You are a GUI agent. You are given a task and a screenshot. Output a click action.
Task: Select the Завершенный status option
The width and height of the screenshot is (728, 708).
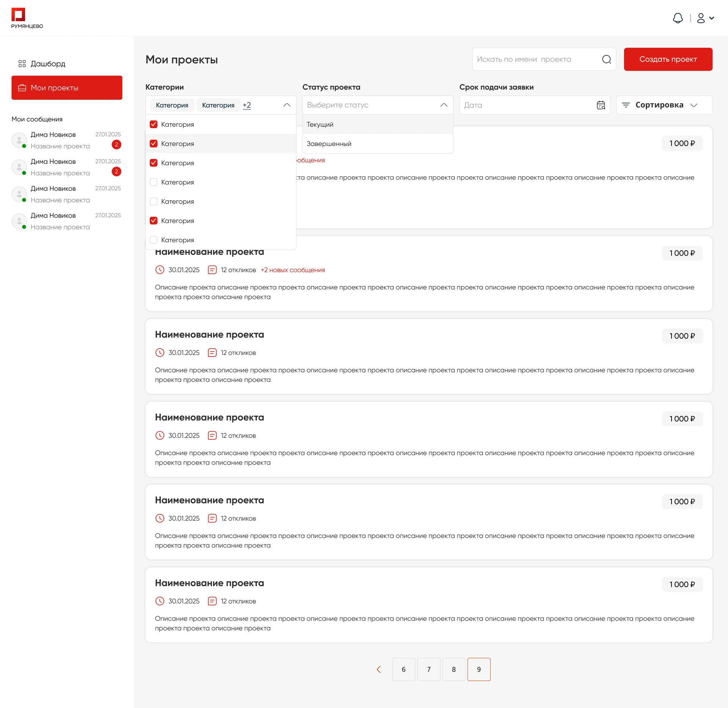pyautogui.click(x=378, y=144)
